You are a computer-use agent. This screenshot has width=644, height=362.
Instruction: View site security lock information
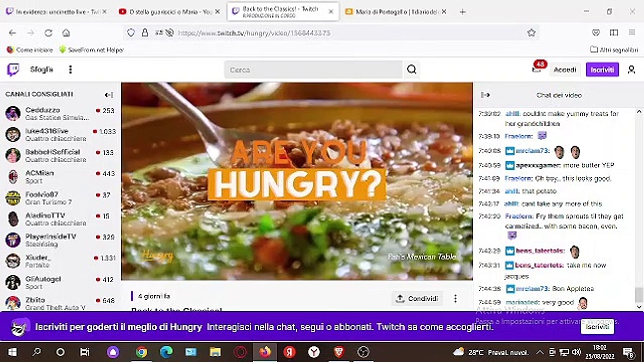point(145,33)
